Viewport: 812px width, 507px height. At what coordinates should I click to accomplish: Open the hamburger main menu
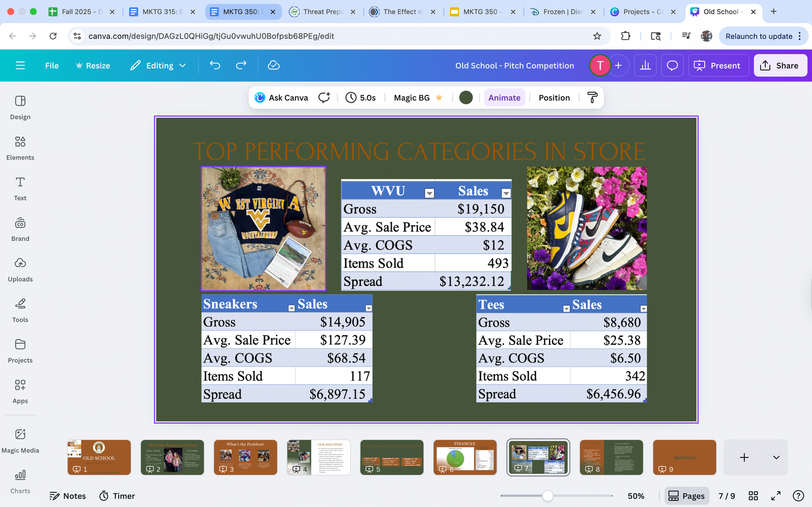(x=20, y=66)
